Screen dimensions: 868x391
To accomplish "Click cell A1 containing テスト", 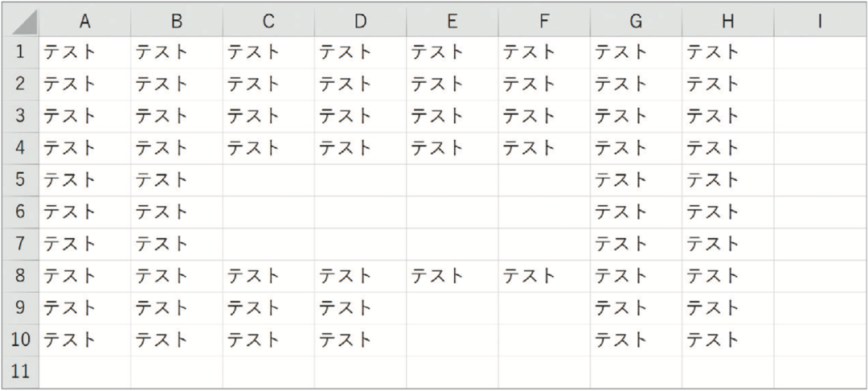I will point(84,52).
